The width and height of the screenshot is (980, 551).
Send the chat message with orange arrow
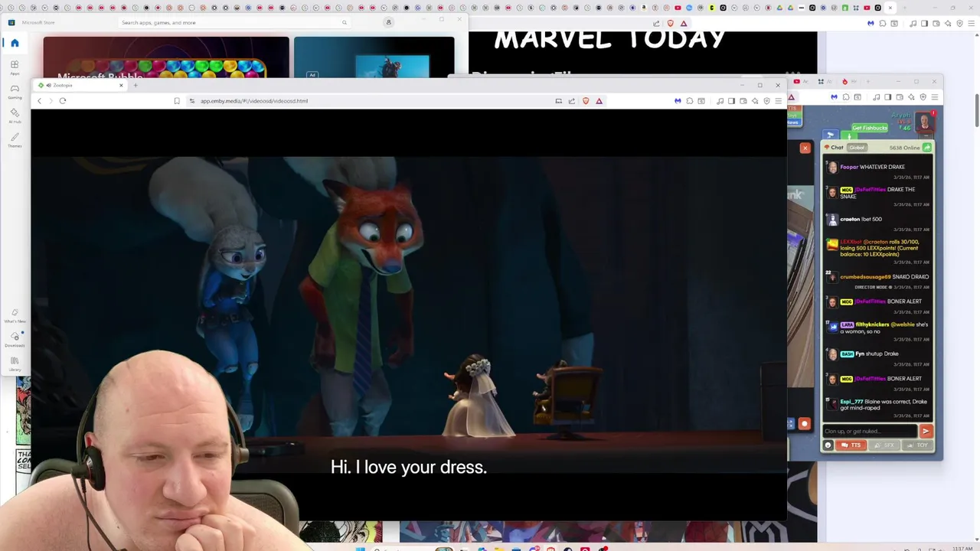click(x=926, y=431)
